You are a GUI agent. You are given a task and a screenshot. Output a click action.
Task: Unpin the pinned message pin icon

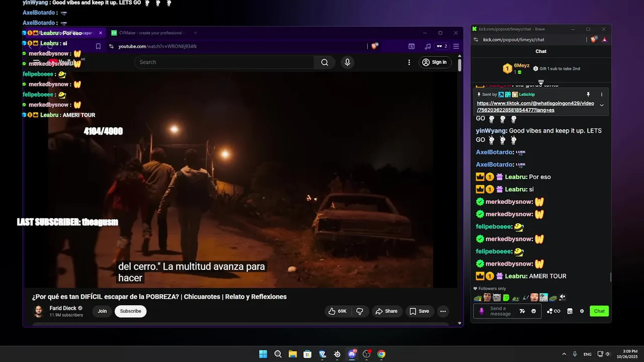tap(588, 95)
